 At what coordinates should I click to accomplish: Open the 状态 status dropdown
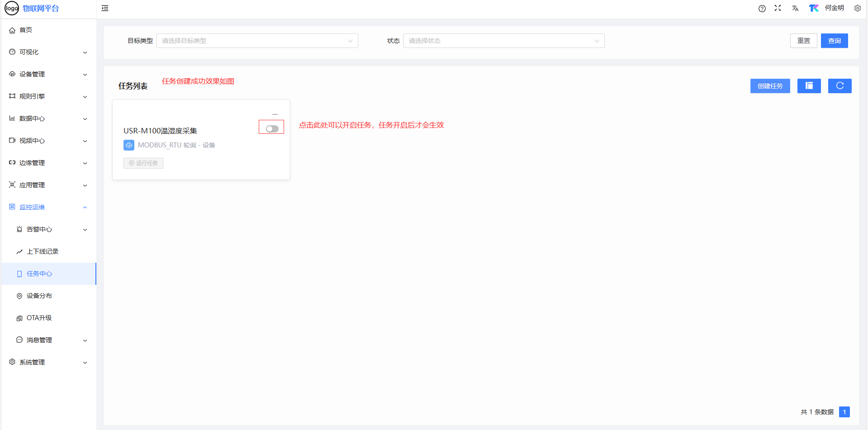(x=503, y=41)
